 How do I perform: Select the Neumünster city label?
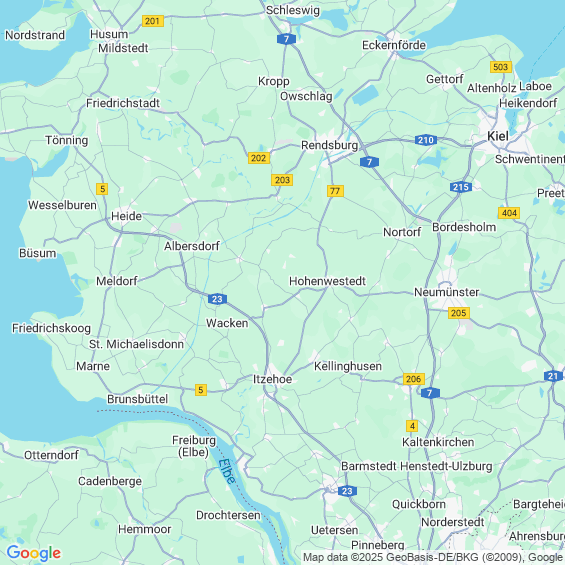tap(446, 292)
